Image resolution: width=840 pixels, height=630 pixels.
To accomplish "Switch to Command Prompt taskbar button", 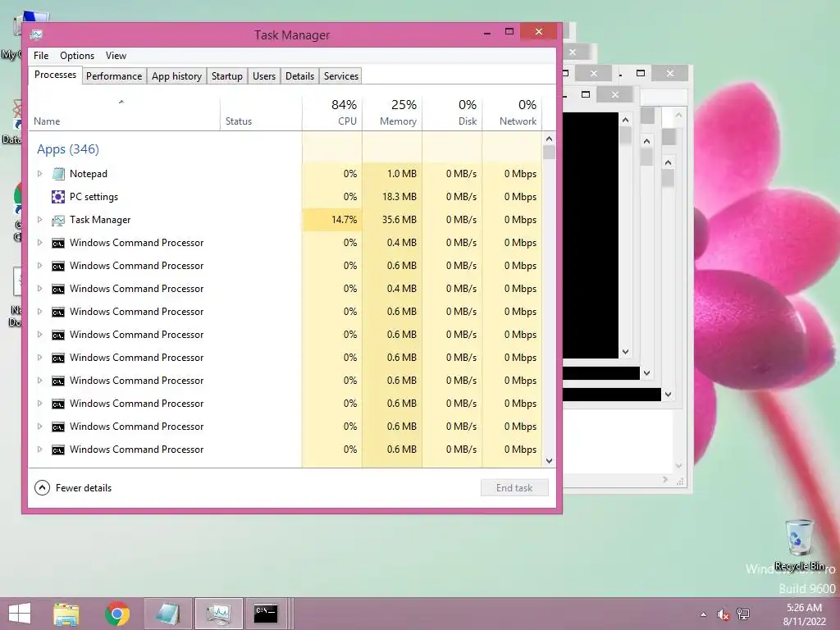I will click(x=266, y=614).
